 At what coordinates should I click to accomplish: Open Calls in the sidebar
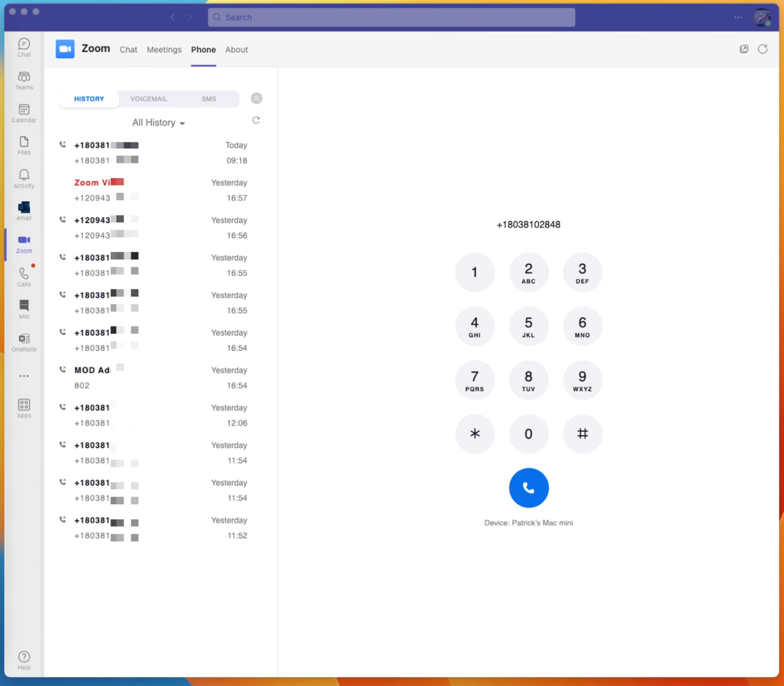coord(24,277)
